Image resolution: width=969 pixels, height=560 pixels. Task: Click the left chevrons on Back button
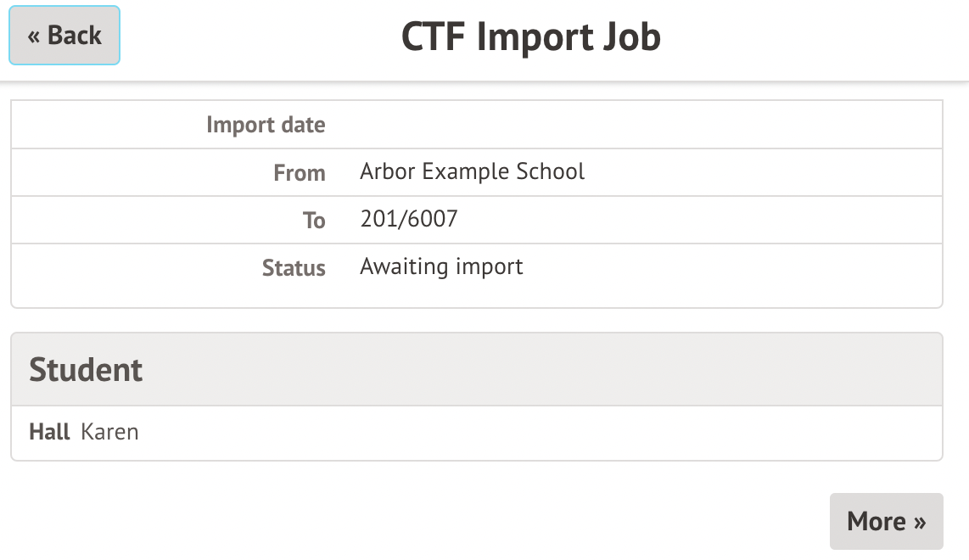click(x=34, y=36)
